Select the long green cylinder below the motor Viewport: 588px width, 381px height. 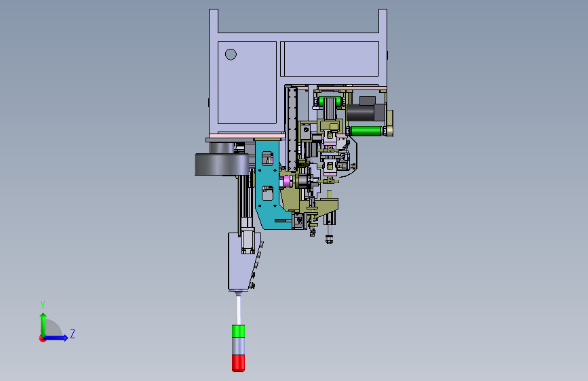click(x=366, y=131)
